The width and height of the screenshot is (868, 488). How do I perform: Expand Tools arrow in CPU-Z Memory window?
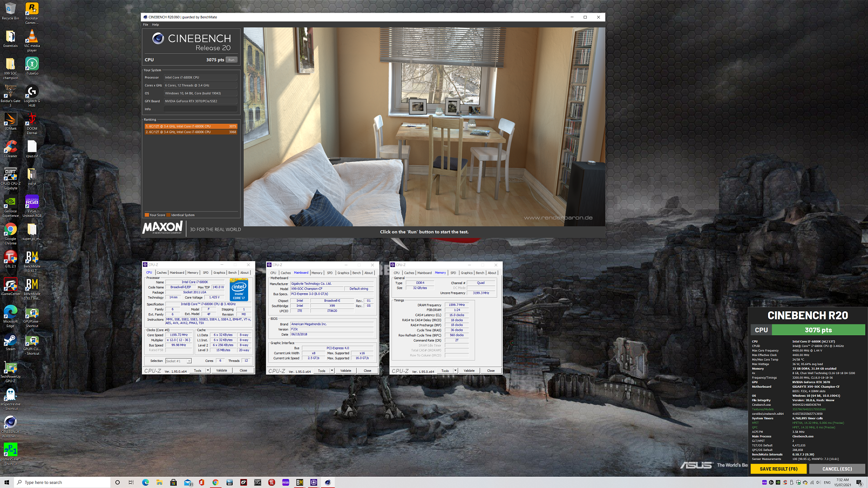455,371
